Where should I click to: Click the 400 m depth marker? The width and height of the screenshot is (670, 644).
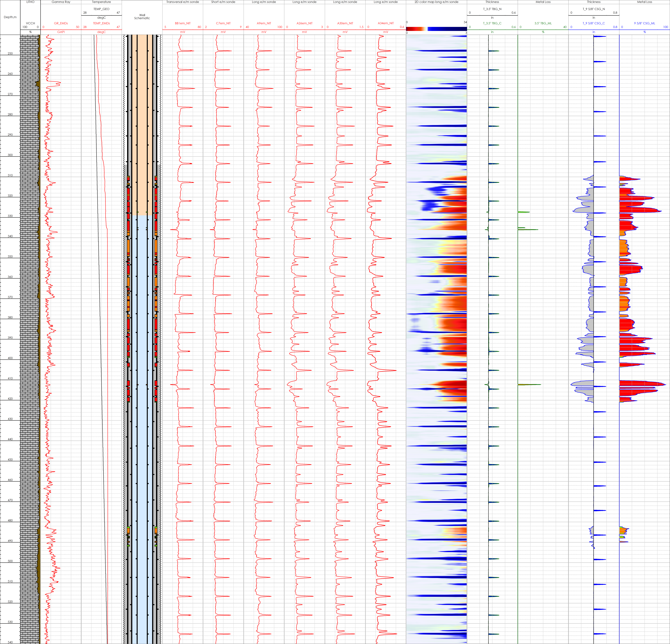coord(10,358)
